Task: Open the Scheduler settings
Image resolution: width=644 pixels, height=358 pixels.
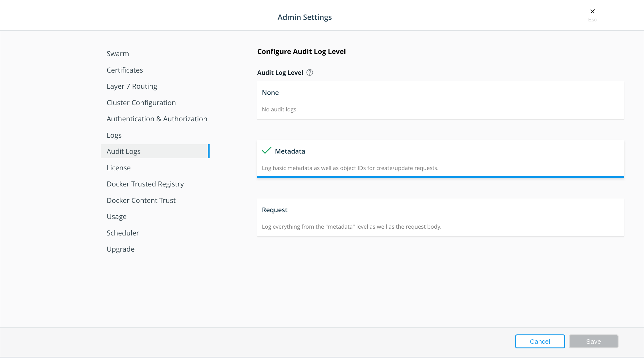Action: coord(123,233)
